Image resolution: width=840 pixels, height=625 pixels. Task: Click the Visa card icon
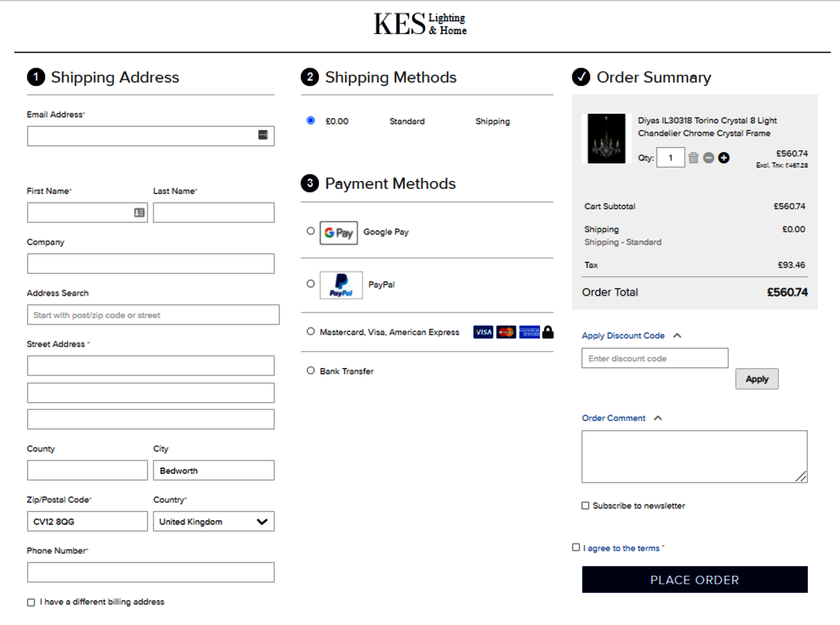[x=483, y=333]
